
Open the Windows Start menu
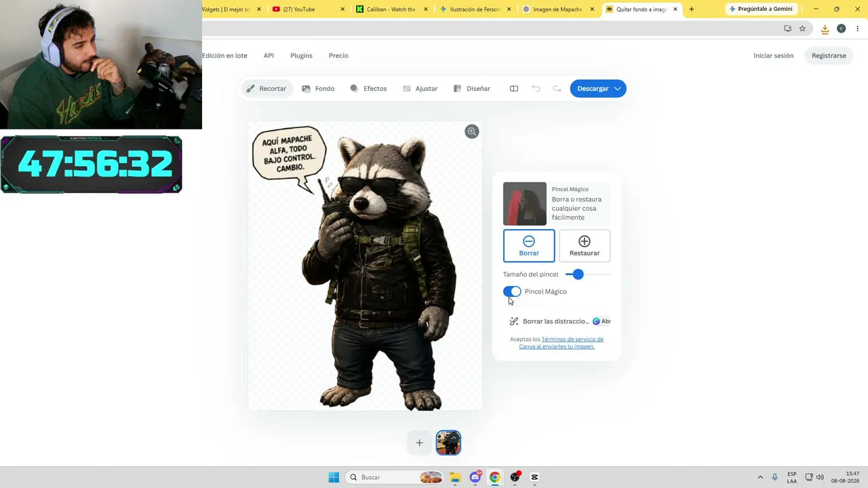pyautogui.click(x=334, y=477)
